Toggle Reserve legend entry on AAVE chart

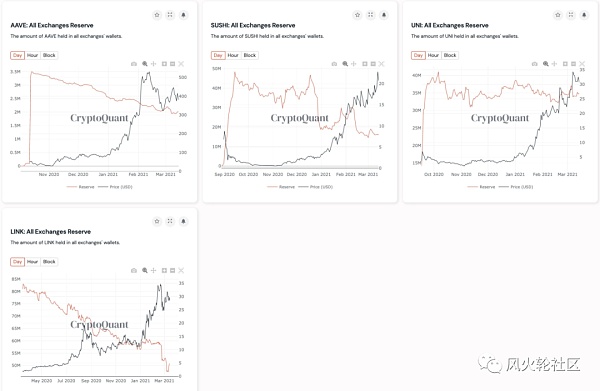click(x=81, y=187)
